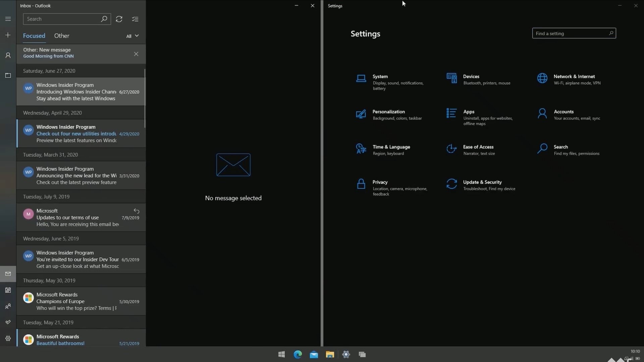Switch to Calendar icon in Outlook
Screen dimensions: 644x362
coord(8,290)
